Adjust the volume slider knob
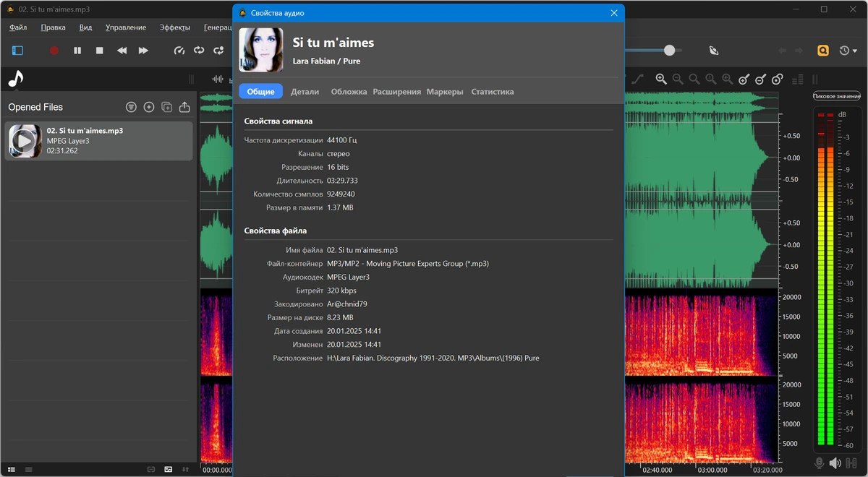Screen dimensions: 868x477 click(x=669, y=50)
